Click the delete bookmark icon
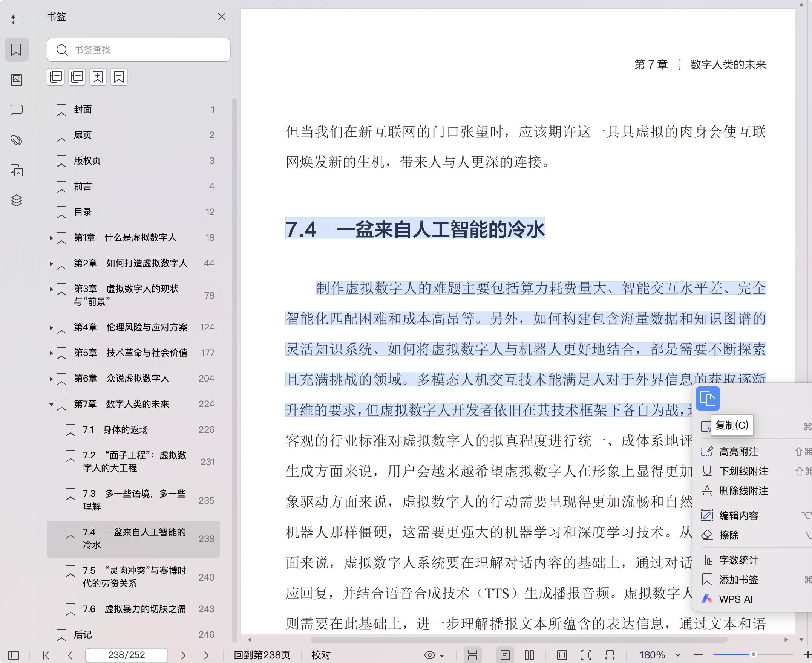The image size is (812, 663). tap(119, 77)
